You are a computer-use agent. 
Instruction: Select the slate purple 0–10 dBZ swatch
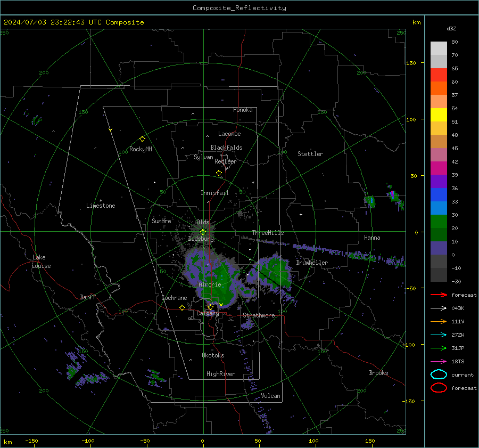pos(439,248)
